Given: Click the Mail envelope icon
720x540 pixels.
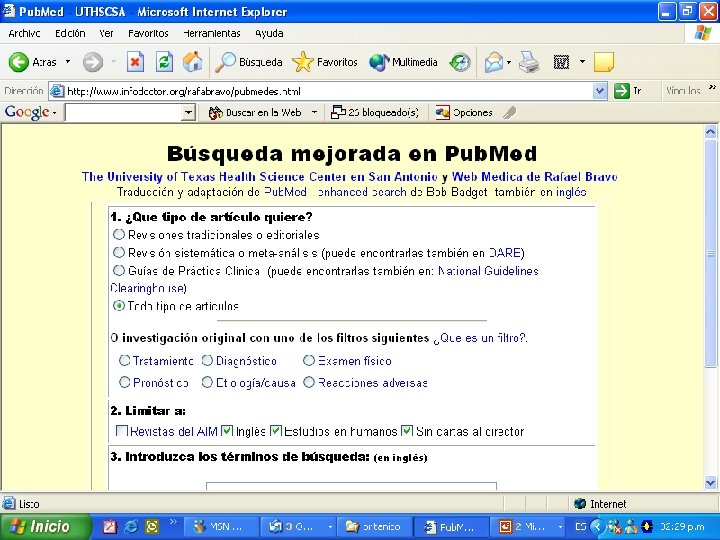Looking at the screenshot, I should (494, 62).
